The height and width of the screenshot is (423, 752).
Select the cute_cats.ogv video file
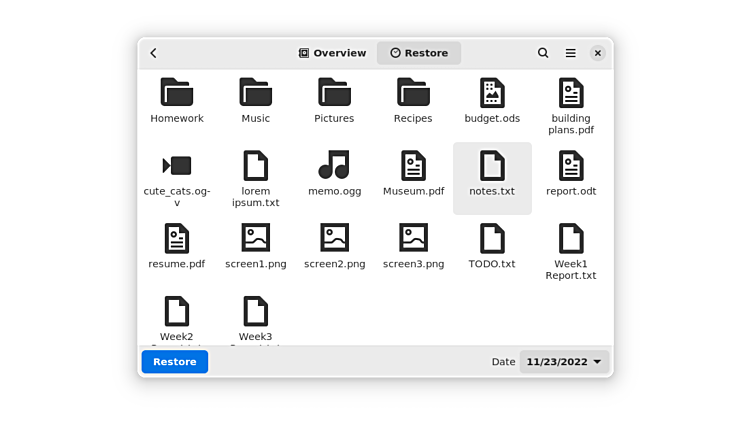pyautogui.click(x=177, y=166)
